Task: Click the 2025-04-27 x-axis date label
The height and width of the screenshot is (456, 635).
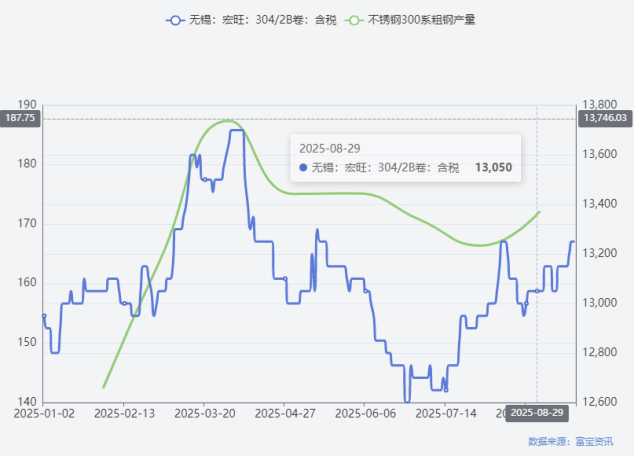Action: [x=285, y=413]
